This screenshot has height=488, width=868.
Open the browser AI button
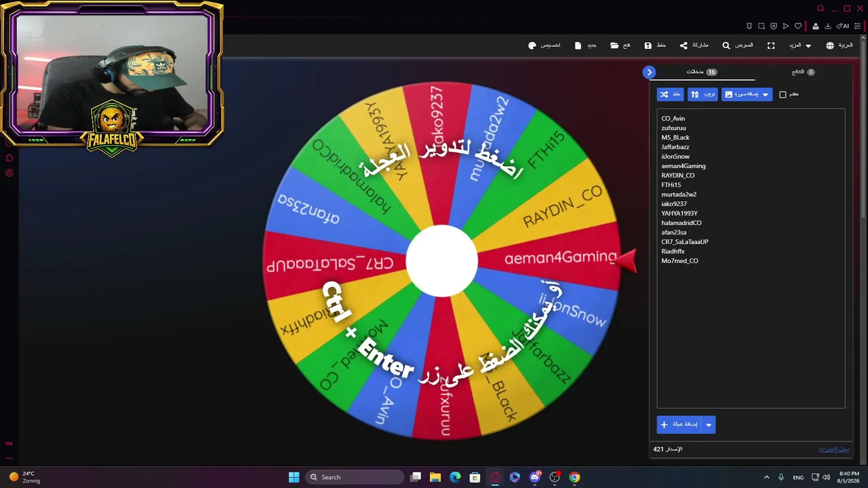pyautogui.click(x=843, y=26)
